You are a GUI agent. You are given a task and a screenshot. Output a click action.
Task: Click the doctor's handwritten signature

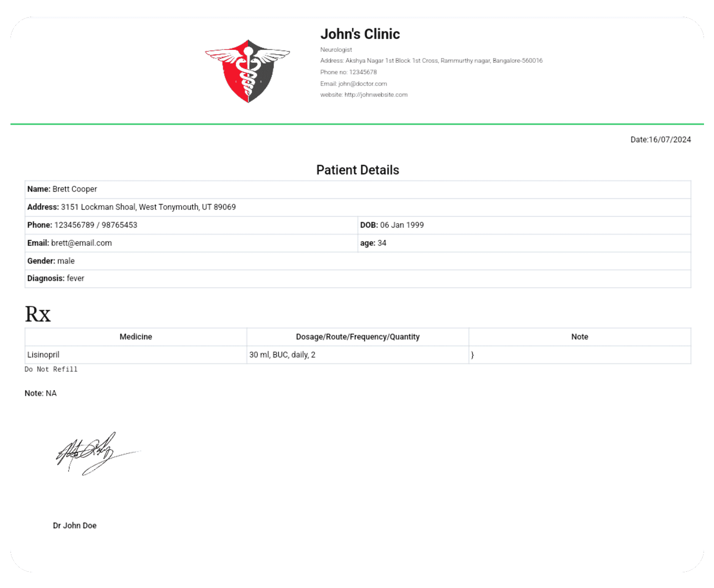point(98,453)
